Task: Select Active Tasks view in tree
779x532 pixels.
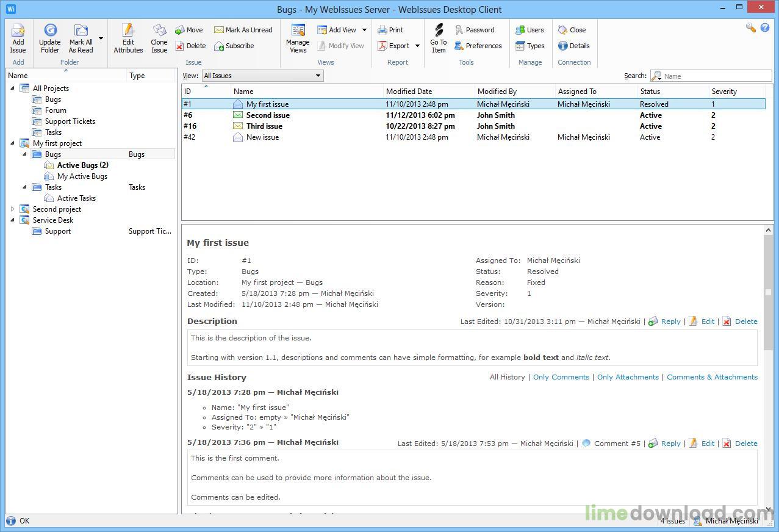Action: 76,198
